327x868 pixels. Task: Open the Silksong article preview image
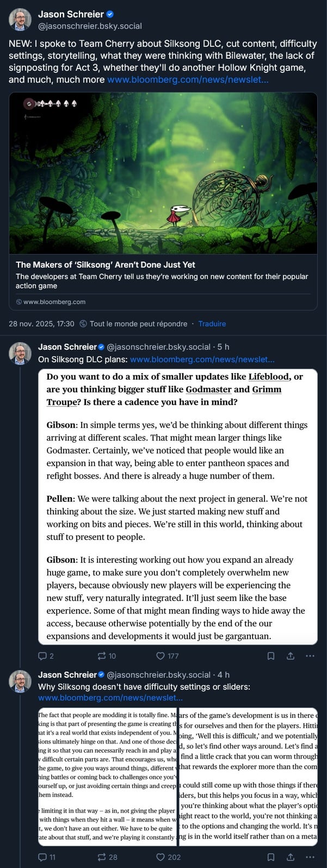pos(163,173)
